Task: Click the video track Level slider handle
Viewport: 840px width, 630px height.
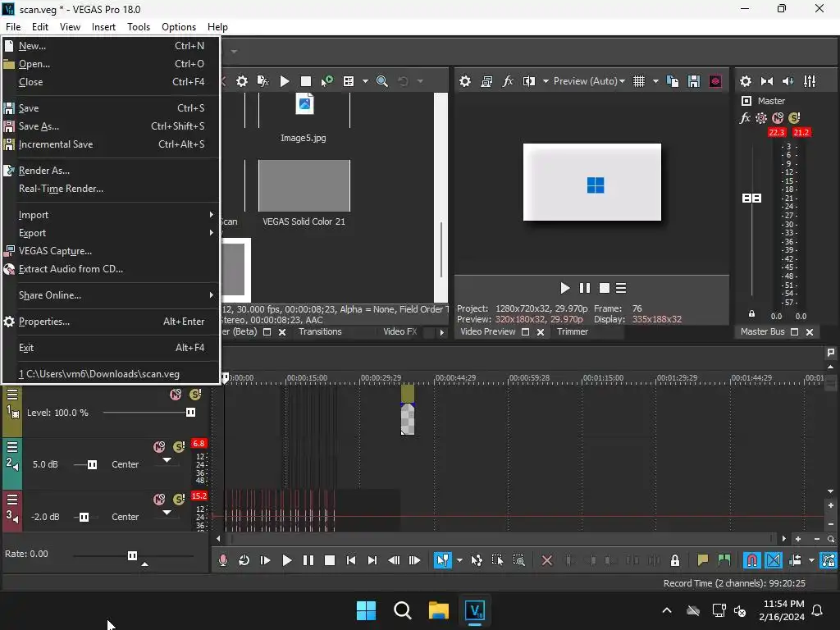Action: 190,413
